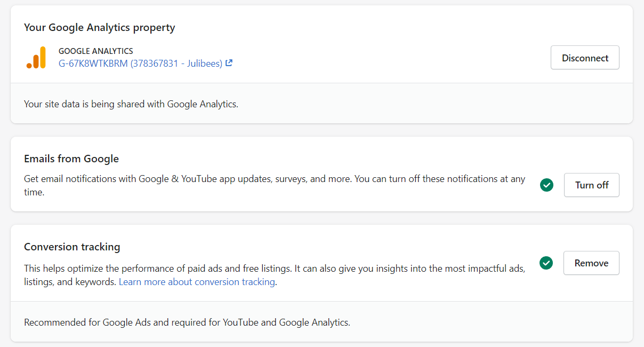The image size is (644, 347).
Task: Open Learn more about conversion tracking
Action: 197,282
